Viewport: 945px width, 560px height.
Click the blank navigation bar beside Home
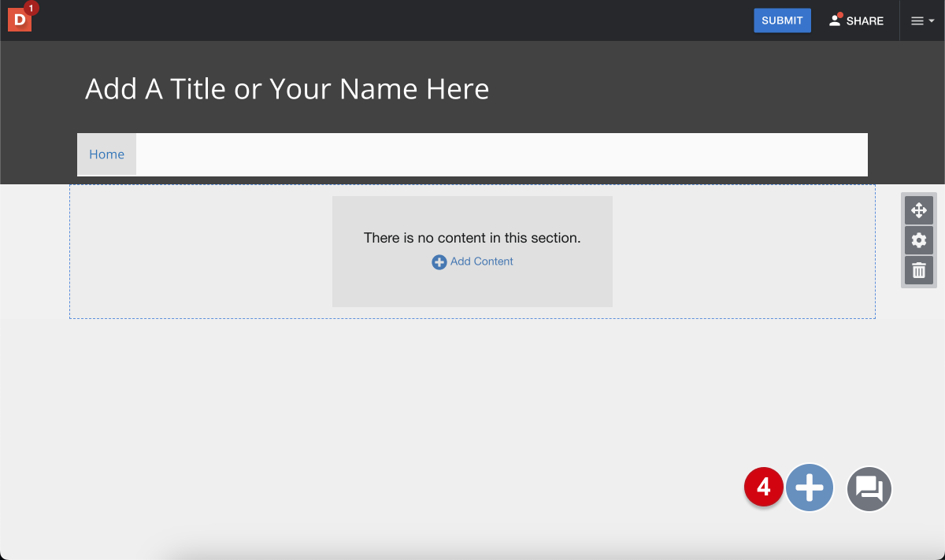(x=502, y=154)
